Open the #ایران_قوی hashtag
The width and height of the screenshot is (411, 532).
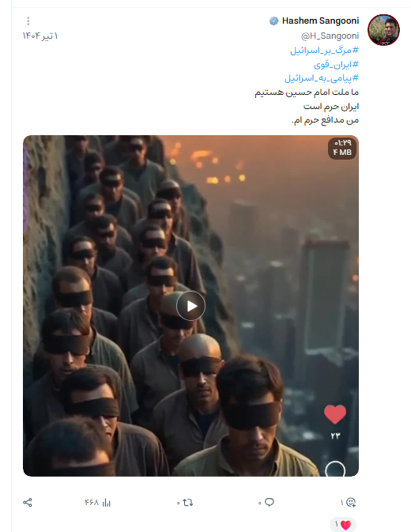(336, 65)
